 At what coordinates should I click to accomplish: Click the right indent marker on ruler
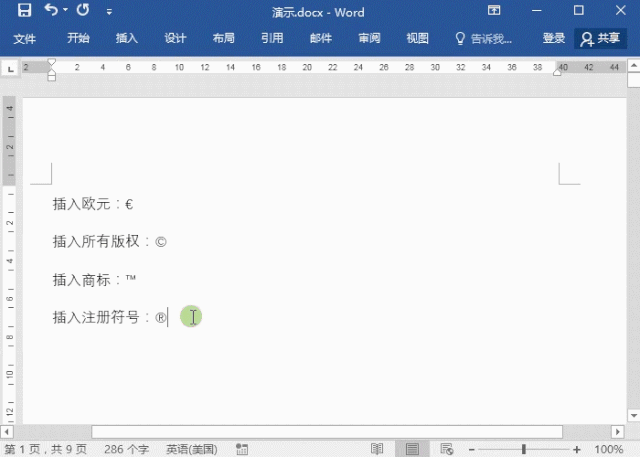tap(557, 72)
